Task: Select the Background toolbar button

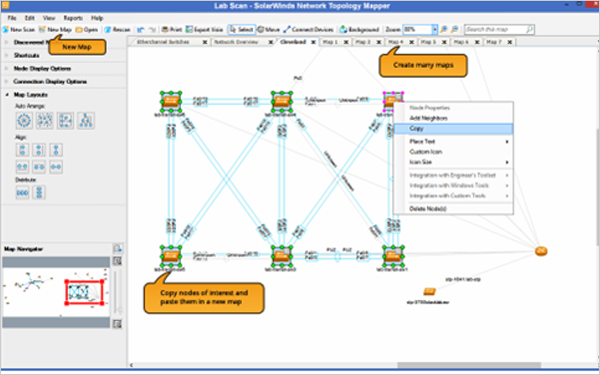Action: click(359, 29)
